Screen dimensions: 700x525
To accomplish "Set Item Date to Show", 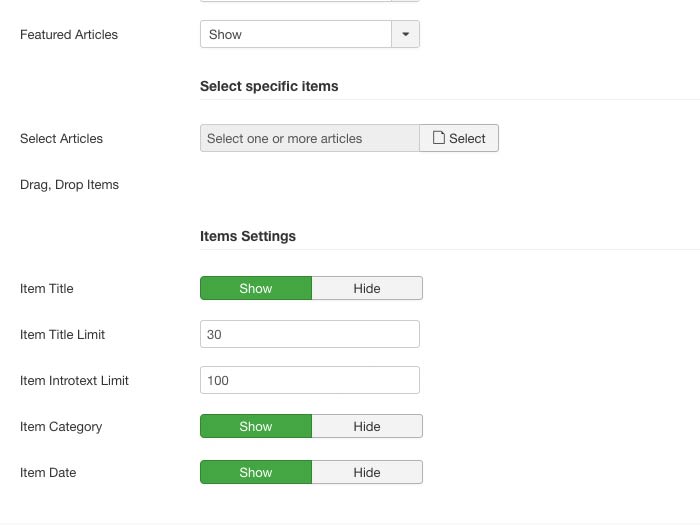I will (256, 472).
